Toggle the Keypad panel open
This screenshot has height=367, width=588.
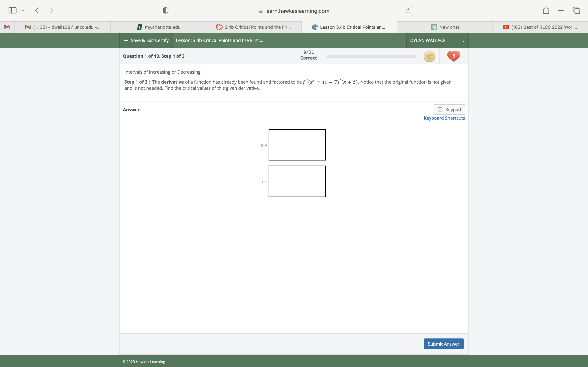449,109
